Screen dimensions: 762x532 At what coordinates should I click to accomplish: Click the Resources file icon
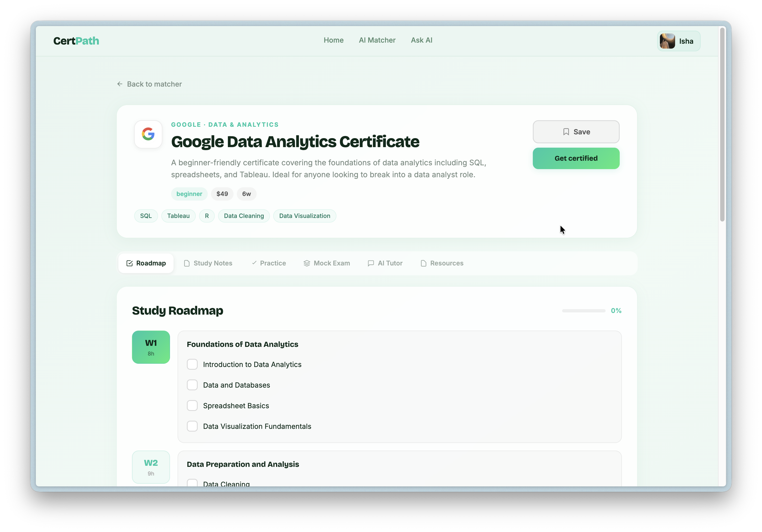pyautogui.click(x=423, y=263)
